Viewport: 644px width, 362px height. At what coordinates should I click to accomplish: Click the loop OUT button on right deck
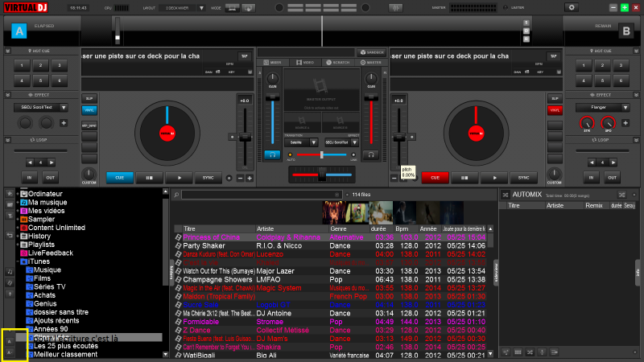[x=613, y=177]
